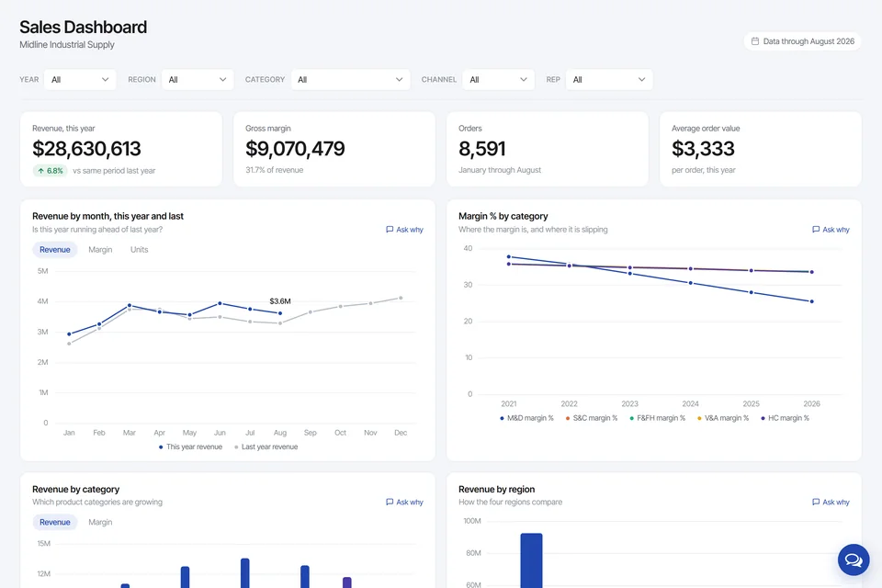Viewport: 882px width, 588px height.
Task: Click the Midline Industrial Supply subtitle
Action: click(x=67, y=44)
